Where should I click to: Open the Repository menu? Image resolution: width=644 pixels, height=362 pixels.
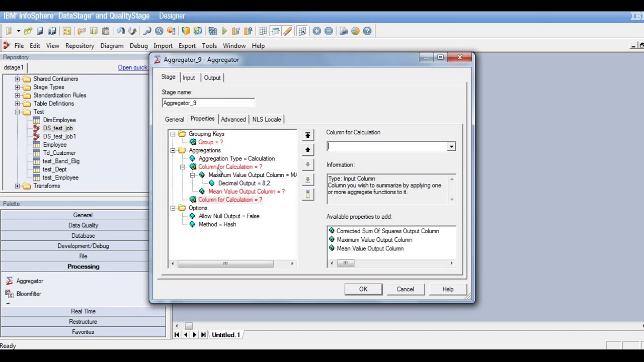[79, 46]
